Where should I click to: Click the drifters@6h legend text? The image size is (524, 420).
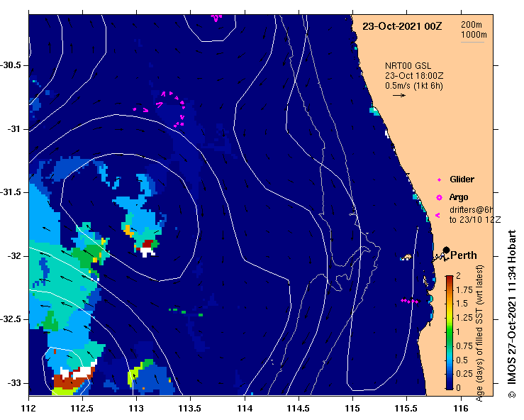click(x=472, y=210)
